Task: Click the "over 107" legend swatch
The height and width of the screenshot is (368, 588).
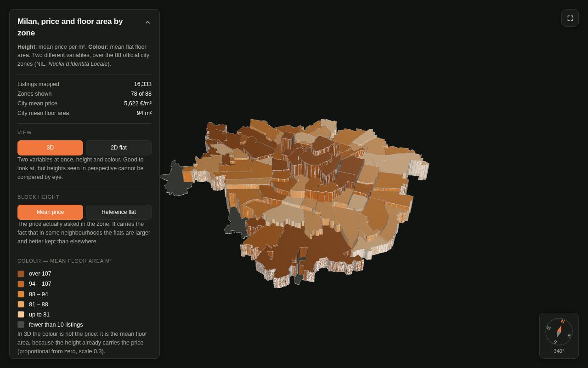Action: click(21, 274)
